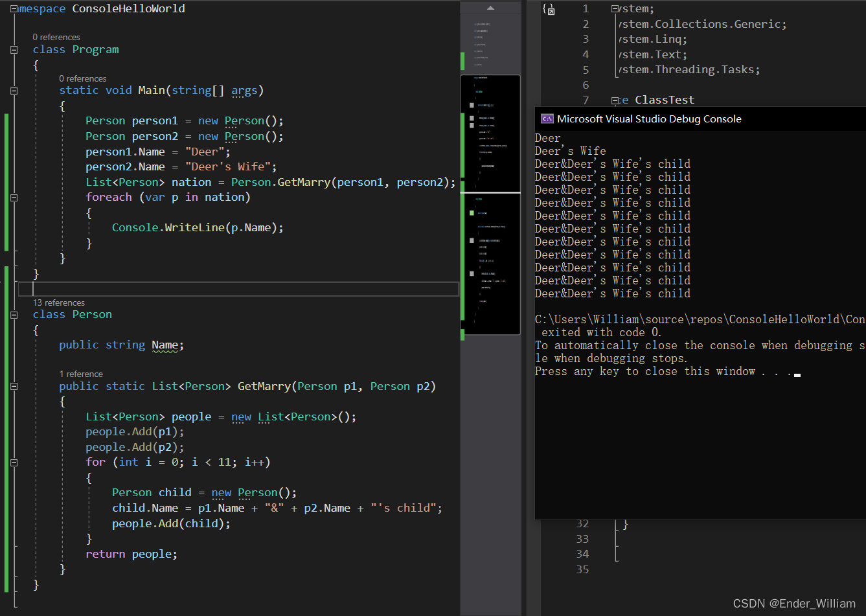Collapse the ClassTest namespace at line 7
The image size is (866, 616).
[x=614, y=100]
